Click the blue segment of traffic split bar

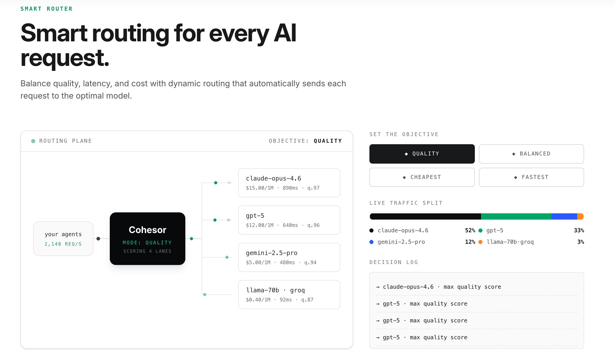point(564,216)
